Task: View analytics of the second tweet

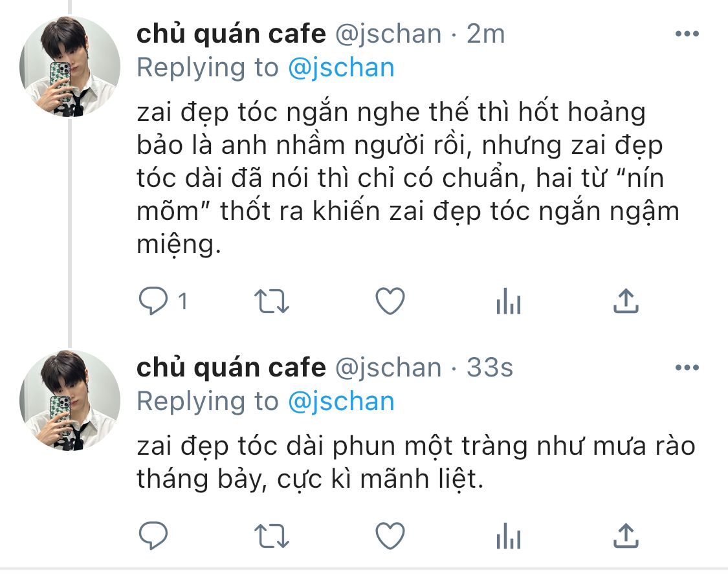Action: [509, 536]
